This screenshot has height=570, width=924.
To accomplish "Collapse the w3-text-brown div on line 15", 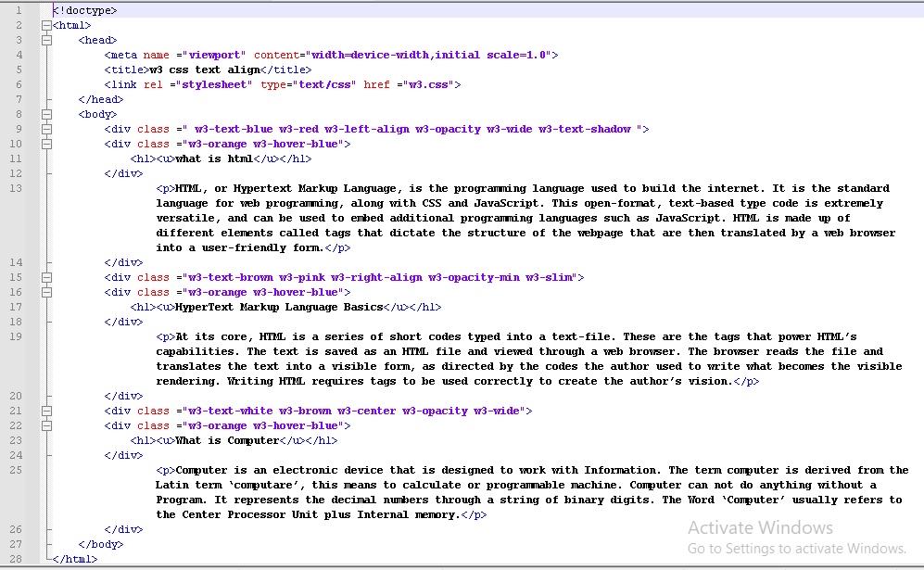I will tap(45, 277).
